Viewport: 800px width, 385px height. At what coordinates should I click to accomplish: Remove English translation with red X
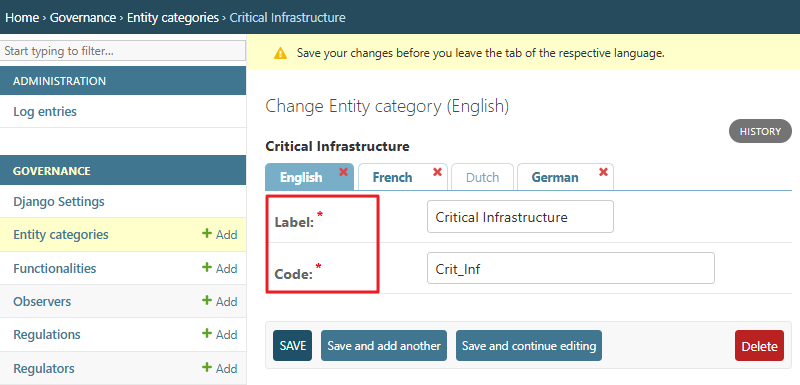click(x=343, y=172)
